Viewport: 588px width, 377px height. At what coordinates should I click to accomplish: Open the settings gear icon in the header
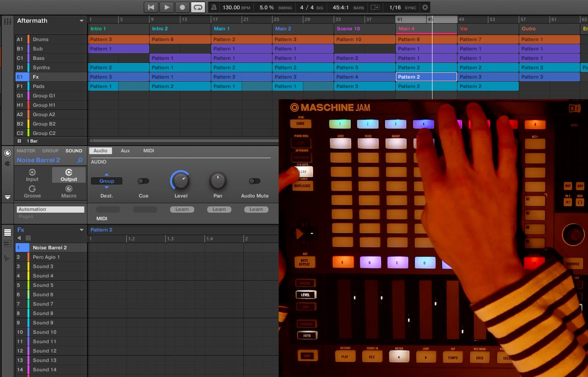[x=425, y=7]
